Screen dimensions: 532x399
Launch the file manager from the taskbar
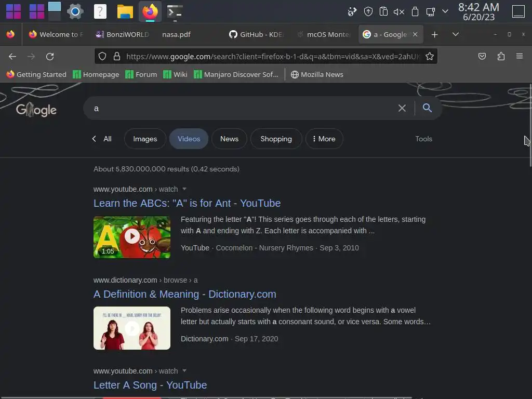coord(125,11)
